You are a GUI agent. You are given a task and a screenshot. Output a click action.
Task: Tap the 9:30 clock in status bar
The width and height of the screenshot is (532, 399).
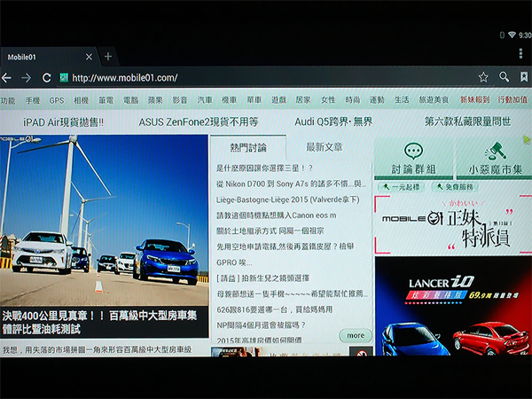[x=525, y=35]
